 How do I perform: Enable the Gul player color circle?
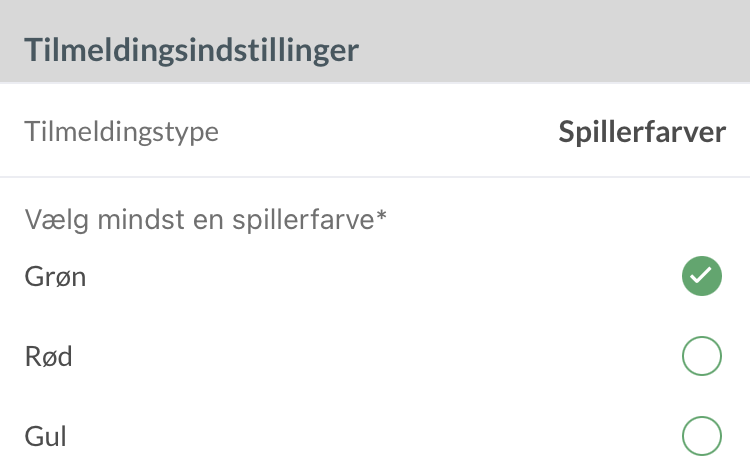click(702, 436)
